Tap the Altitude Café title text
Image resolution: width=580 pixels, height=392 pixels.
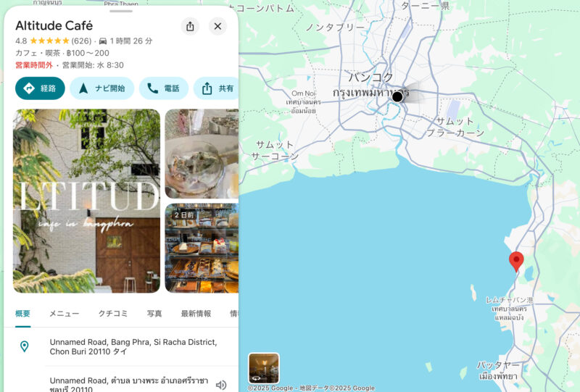(54, 25)
